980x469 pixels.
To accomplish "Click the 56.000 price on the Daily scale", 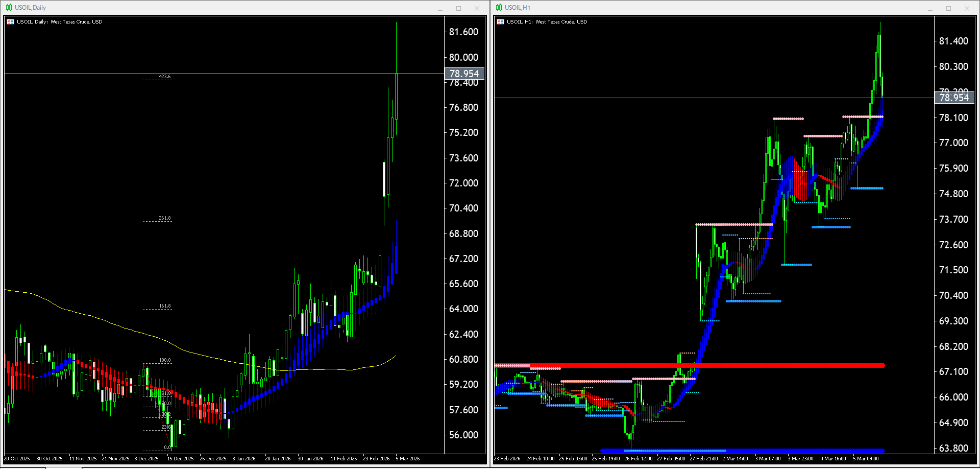I will pyautogui.click(x=463, y=435).
